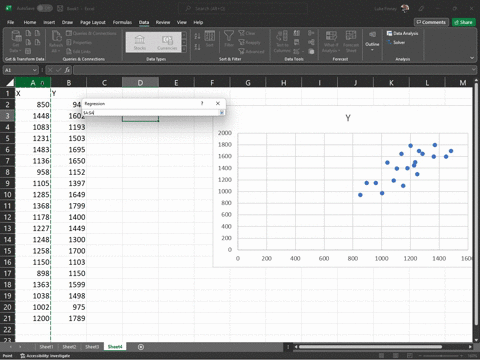Click cell with value 1799
The width and height of the screenshot is (480, 360).
tap(69, 206)
